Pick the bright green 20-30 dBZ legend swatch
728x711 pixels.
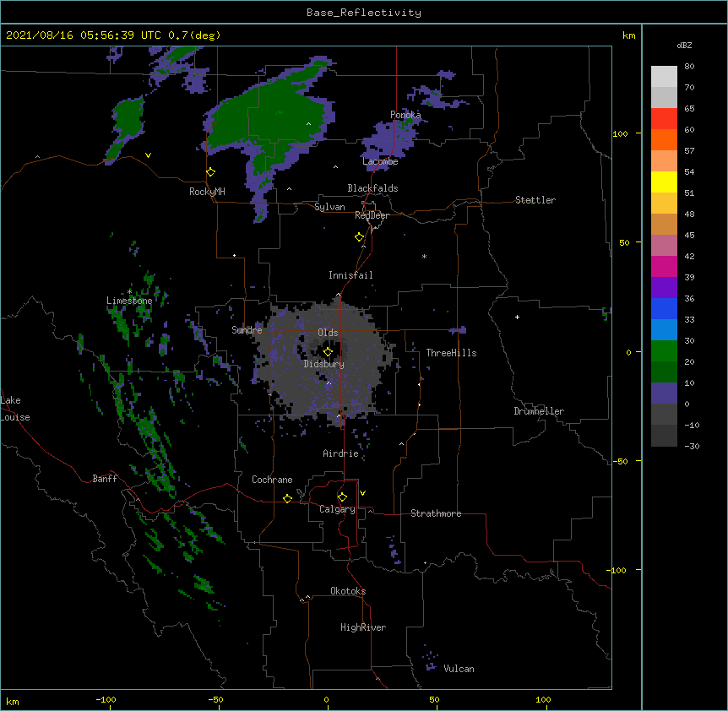click(664, 351)
